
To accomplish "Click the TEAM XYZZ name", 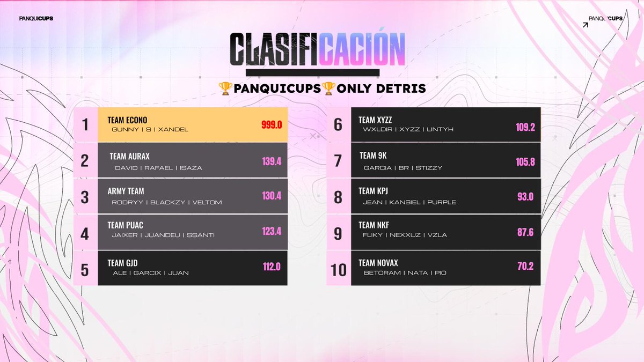I will (375, 120).
